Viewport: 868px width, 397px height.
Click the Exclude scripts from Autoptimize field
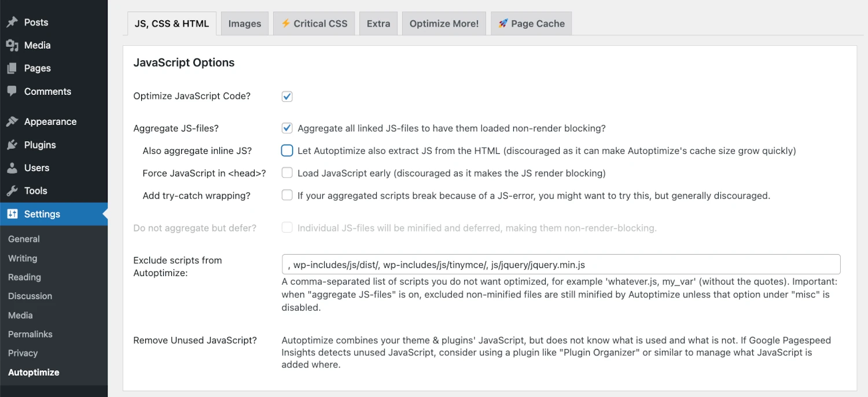(561, 264)
